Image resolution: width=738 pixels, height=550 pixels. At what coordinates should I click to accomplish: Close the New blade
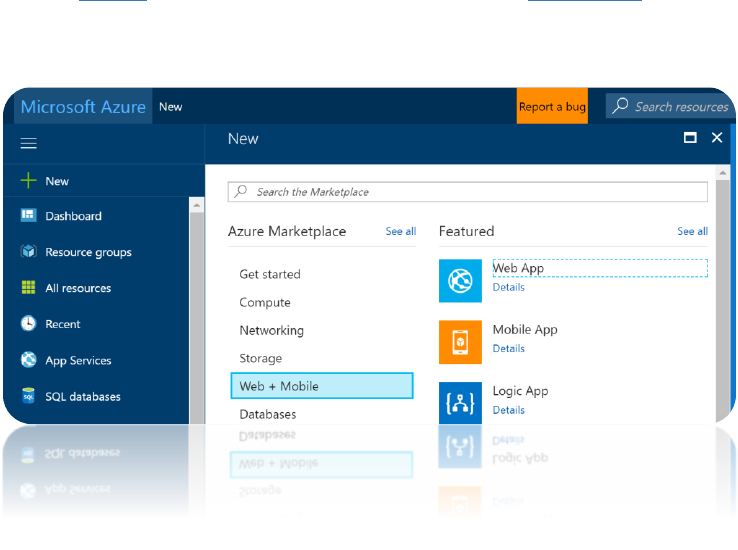point(717,137)
